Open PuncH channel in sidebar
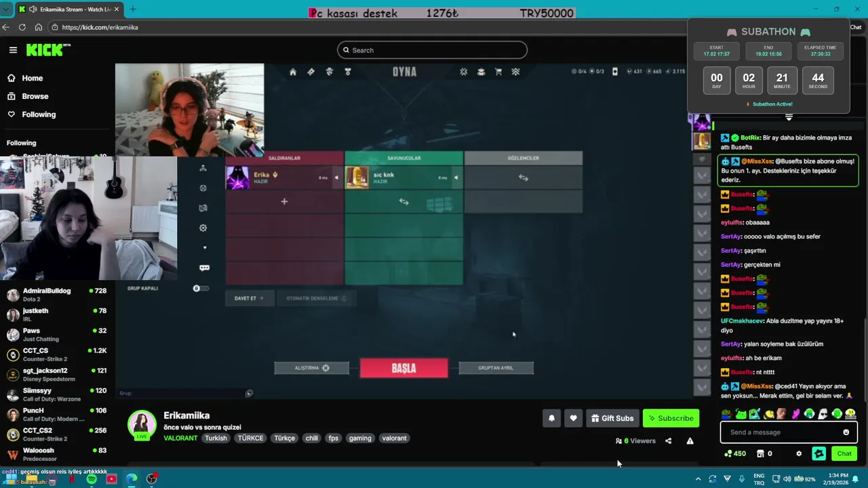Screen dimensions: 868x488 tap(57, 414)
